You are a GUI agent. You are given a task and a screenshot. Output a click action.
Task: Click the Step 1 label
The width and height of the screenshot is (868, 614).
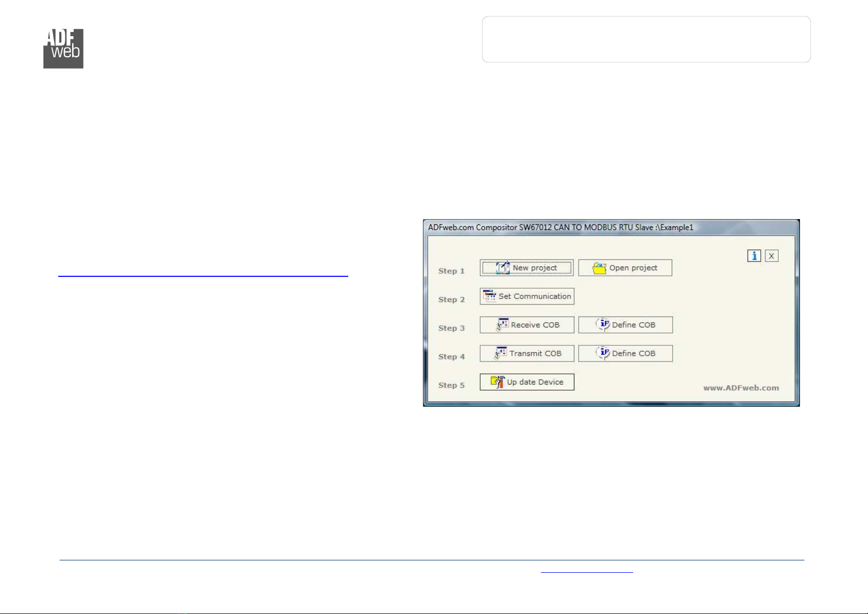coord(451,271)
